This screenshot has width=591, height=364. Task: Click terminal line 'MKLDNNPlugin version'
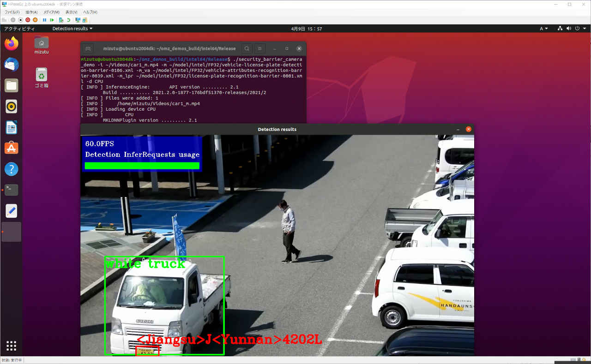pos(150,120)
